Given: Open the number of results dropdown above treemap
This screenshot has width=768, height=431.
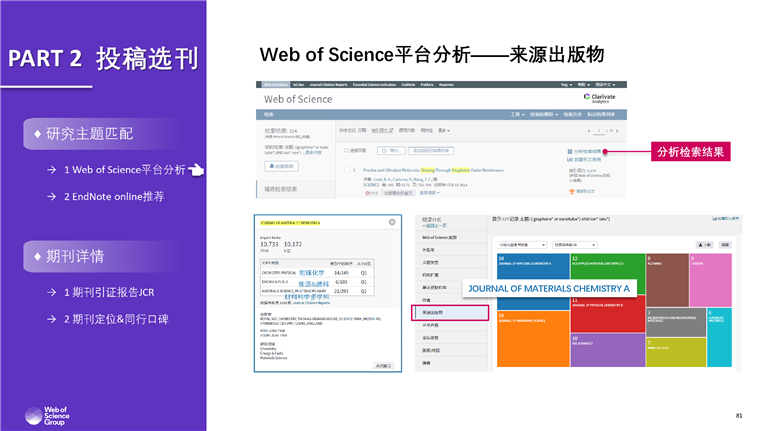Looking at the screenshot, I should [x=575, y=244].
